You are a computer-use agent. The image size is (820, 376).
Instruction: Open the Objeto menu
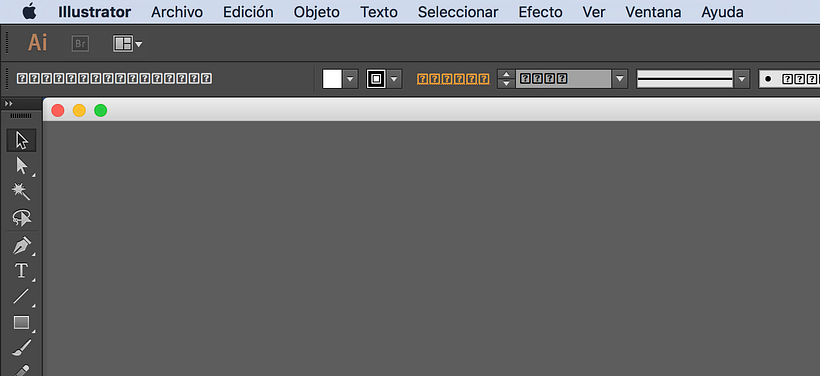(x=316, y=12)
